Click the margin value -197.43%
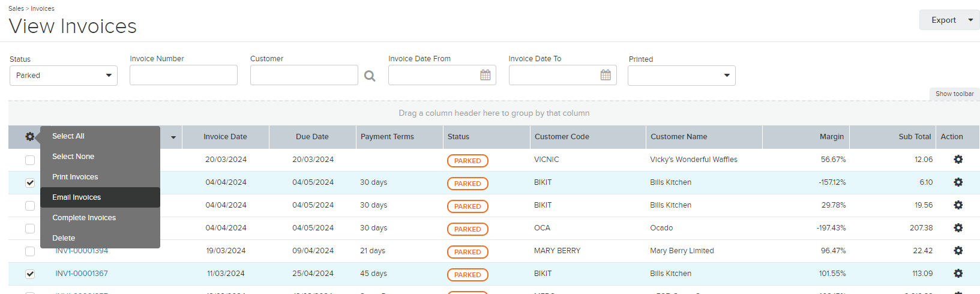This screenshot has height=294, width=980. (x=831, y=228)
